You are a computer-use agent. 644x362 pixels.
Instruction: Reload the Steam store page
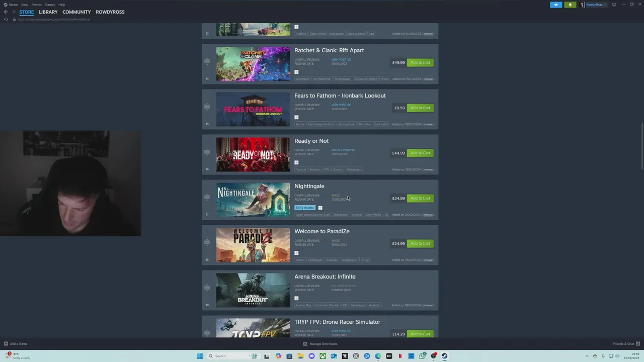[6, 19]
